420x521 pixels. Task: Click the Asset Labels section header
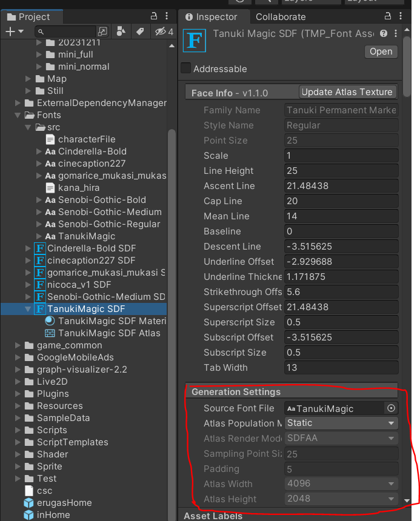tap(213, 516)
